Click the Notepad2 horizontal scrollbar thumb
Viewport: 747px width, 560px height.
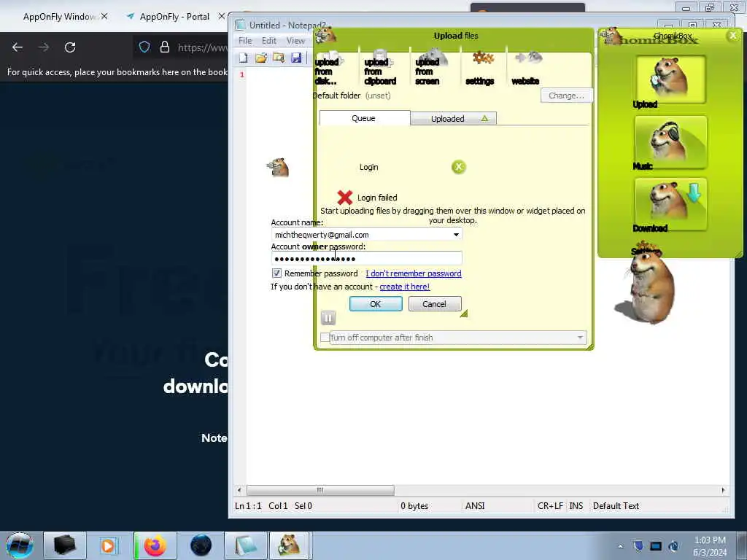click(320, 490)
